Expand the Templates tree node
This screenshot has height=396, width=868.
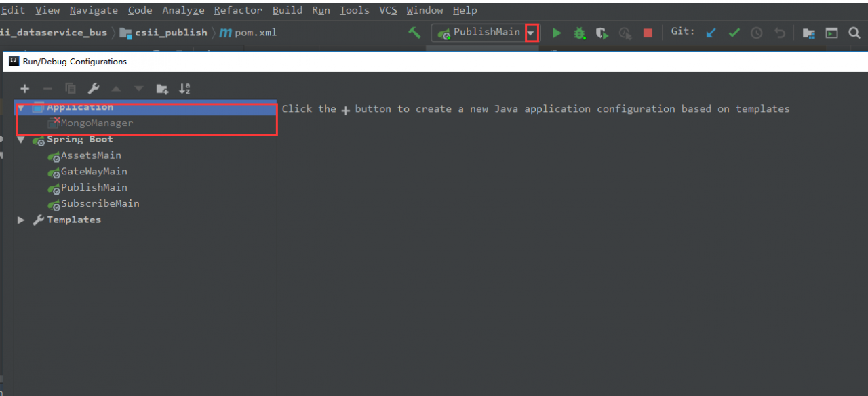click(21, 220)
